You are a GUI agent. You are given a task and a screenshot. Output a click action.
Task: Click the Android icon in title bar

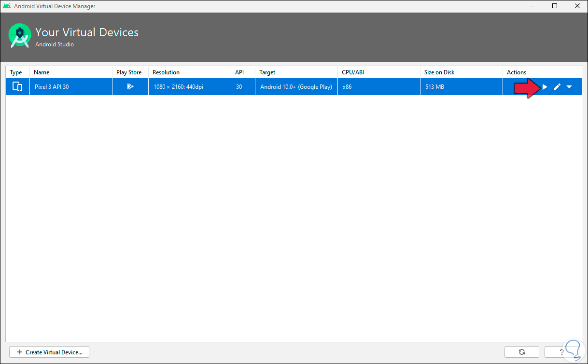[x=7, y=6]
